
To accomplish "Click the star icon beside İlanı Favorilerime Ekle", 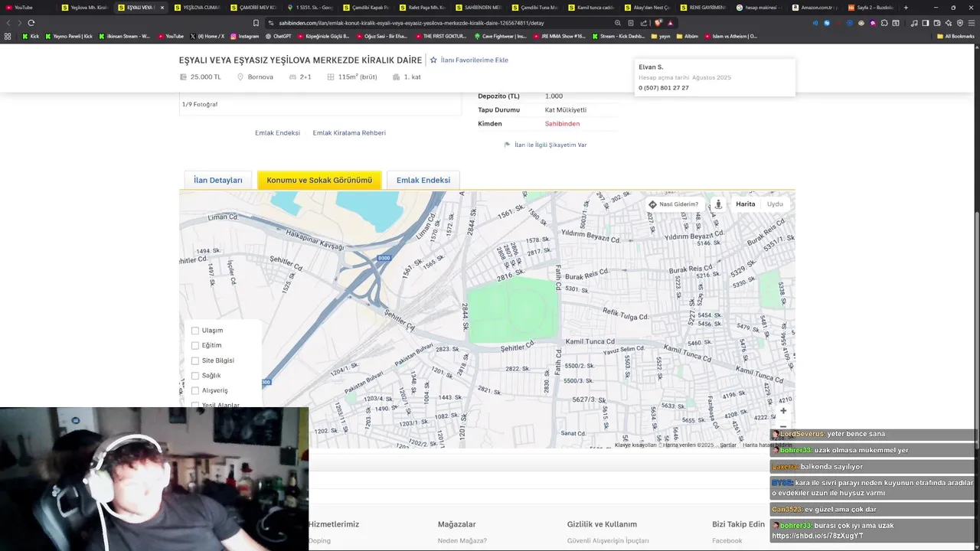I will tap(433, 60).
